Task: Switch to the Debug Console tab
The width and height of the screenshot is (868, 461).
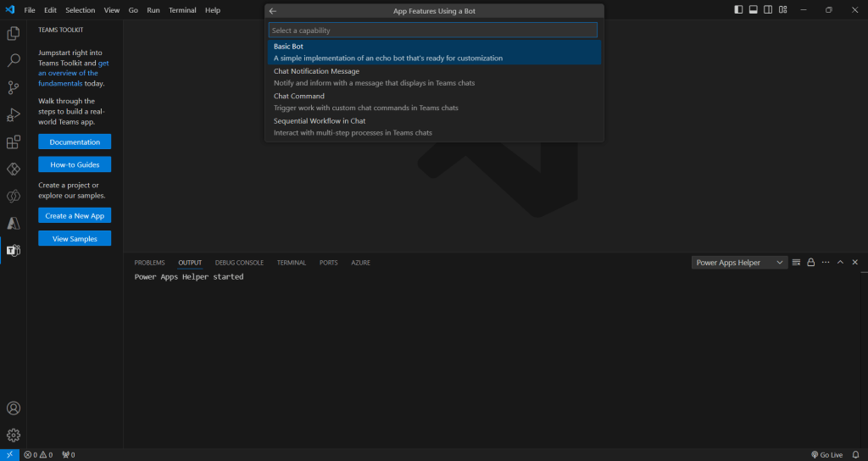Action: point(239,263)
